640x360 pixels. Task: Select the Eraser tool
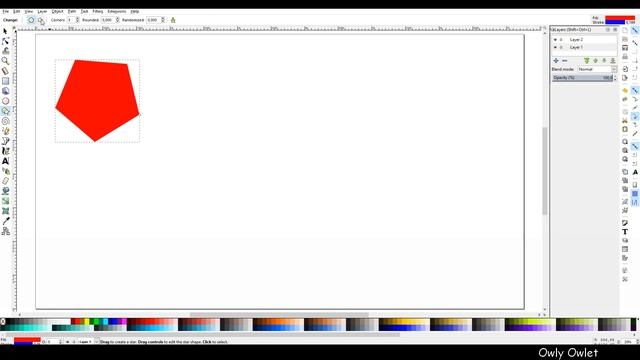pos(5,181)
